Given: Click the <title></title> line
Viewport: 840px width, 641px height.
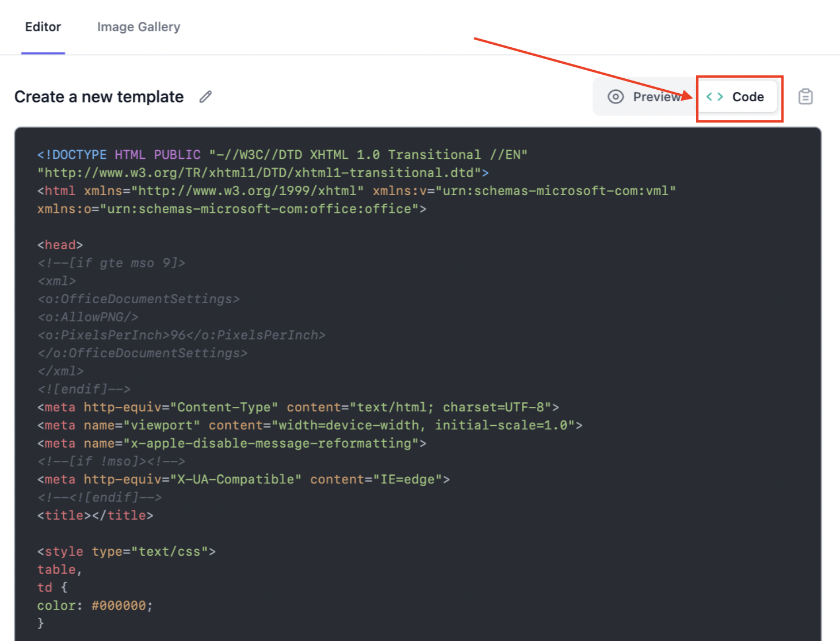Looking at the screenshot, I should pyautogui.click(x=96, y=516).
